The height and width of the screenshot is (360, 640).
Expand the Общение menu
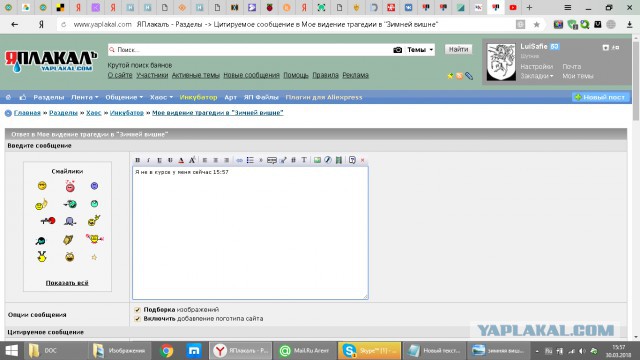(x=124, y=97)
